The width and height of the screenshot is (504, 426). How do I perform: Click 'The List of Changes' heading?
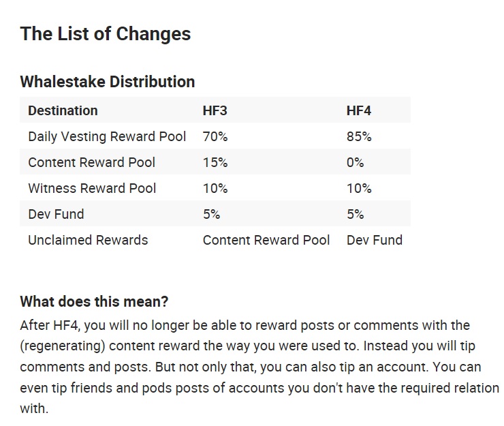pyautogui.click(x=106, y=34)
